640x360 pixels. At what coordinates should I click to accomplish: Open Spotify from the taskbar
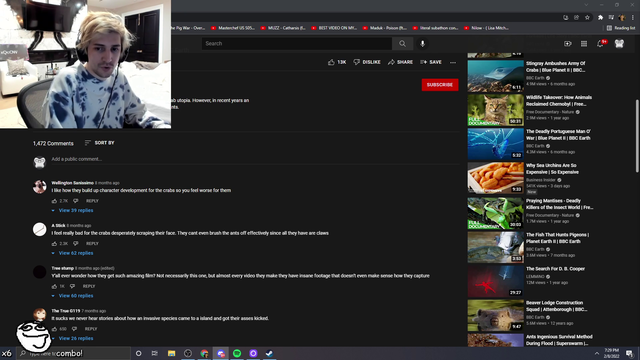click(x=237, y=353)
